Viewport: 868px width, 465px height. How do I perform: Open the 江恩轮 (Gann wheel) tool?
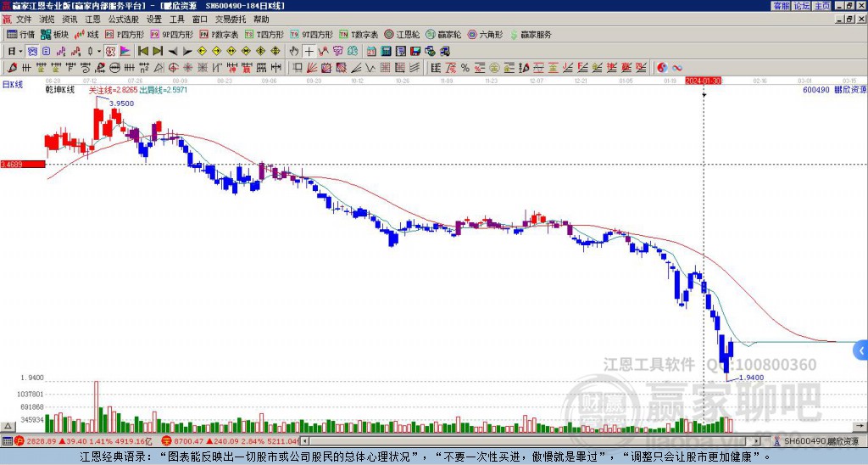point(402,34)
